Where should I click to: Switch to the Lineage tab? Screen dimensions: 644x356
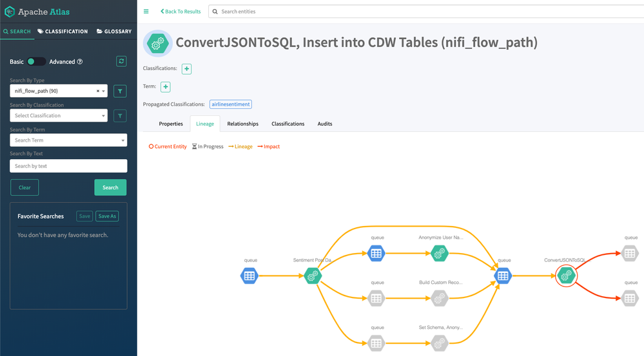click(x=205, y=124)
